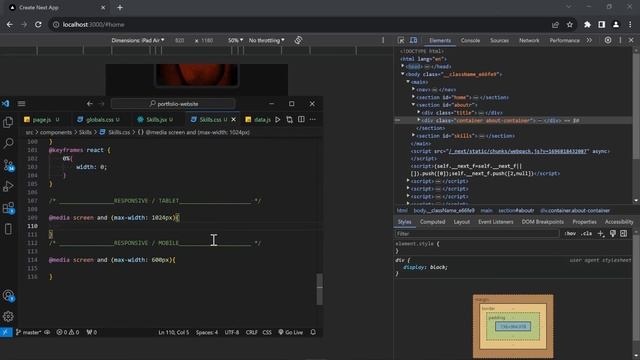Expand the head element in the DOM tree
This screenshot has width=640, height=360.
point(402,66)
